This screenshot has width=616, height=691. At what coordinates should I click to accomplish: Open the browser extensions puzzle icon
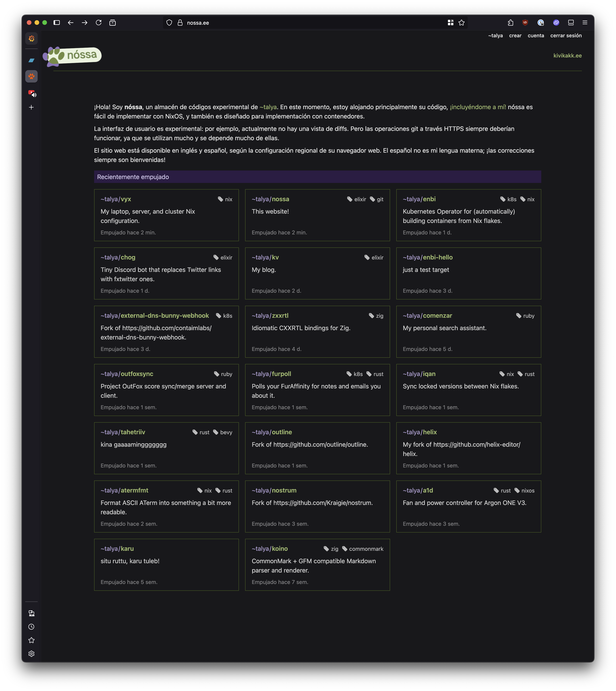[x=510, y=23]
